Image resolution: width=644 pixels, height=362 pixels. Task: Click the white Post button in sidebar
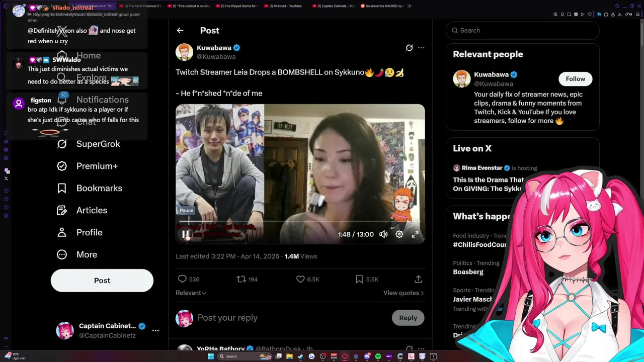(x=102, y=281)
